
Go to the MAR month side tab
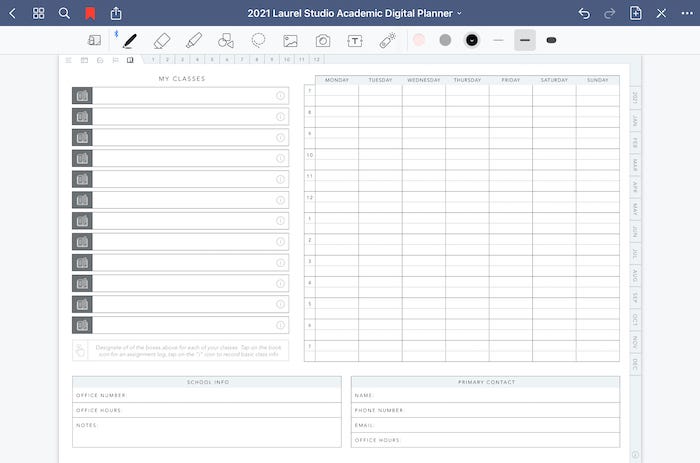click(635, 165)
